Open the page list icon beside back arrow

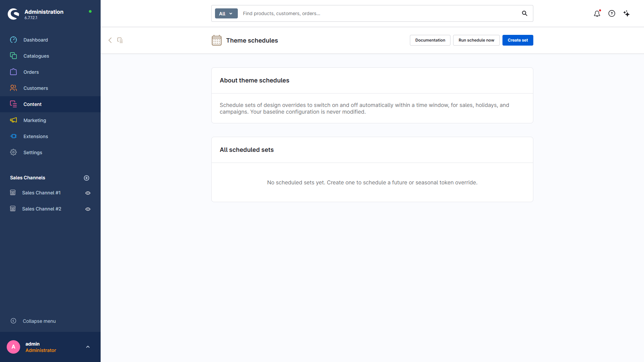point(120,40)
